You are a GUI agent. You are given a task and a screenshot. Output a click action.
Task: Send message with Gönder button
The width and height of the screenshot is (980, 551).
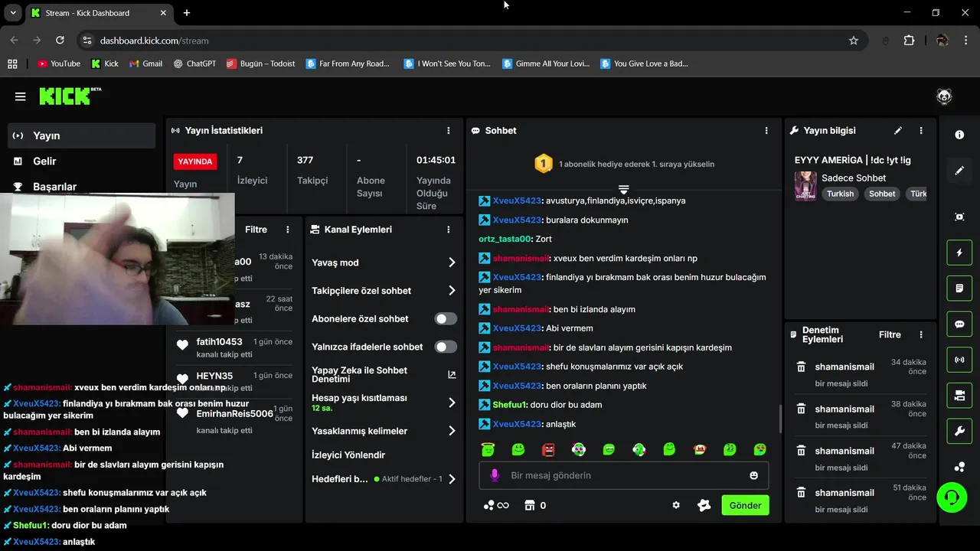(x=745, y=505)
